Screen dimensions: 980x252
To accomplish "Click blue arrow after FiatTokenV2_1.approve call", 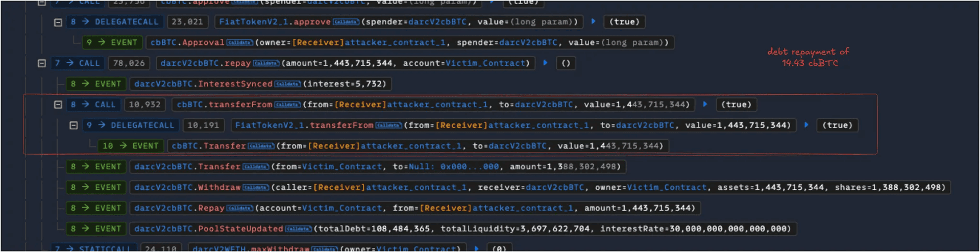I will click(x=593, y=21).
